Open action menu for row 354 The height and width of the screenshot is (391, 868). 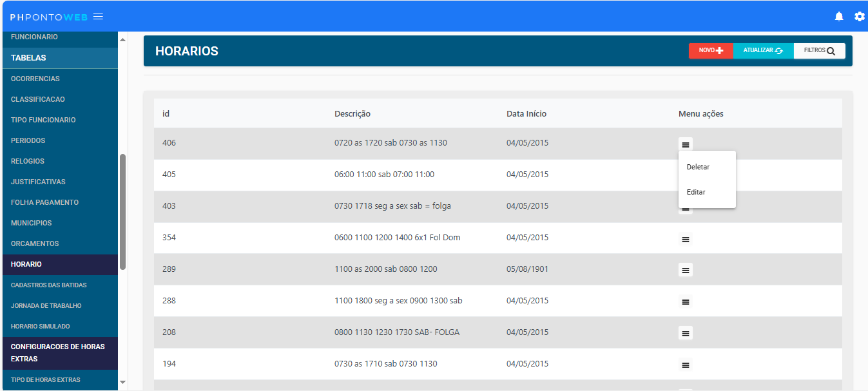[x=686, y=240]
